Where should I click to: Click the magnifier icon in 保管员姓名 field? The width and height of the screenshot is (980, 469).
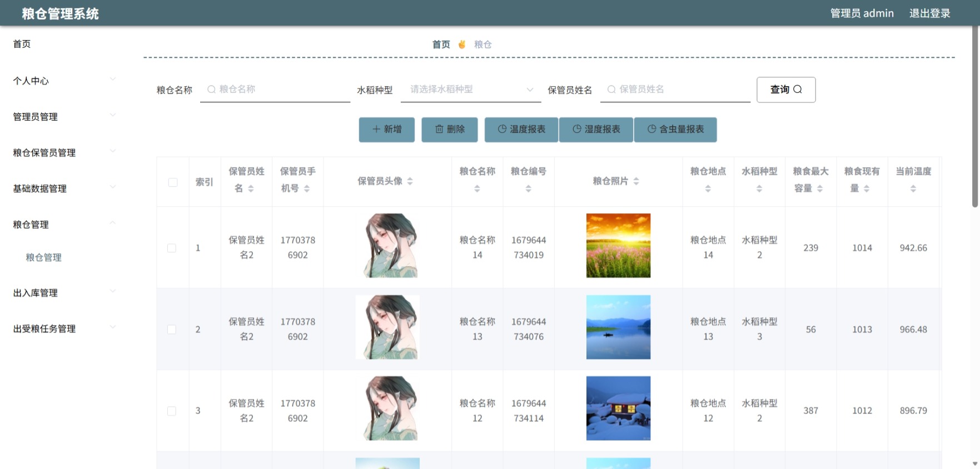tap(611, 89)
